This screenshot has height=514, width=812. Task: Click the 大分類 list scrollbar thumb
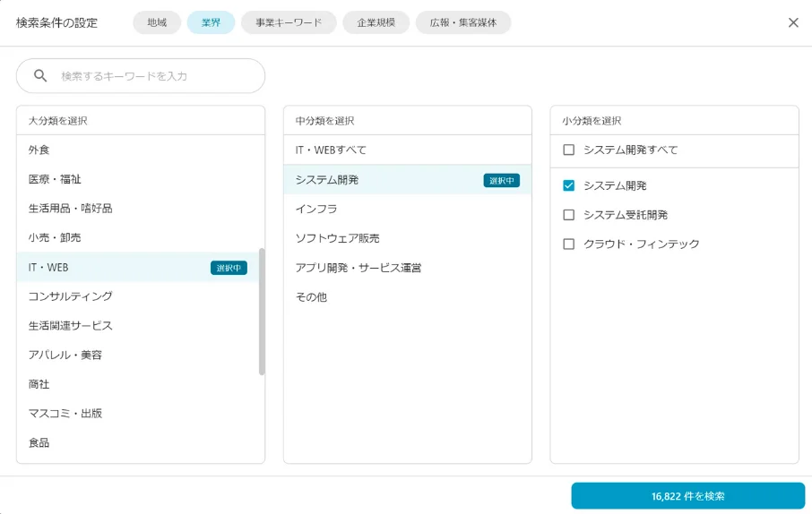(x=262, y=312)
